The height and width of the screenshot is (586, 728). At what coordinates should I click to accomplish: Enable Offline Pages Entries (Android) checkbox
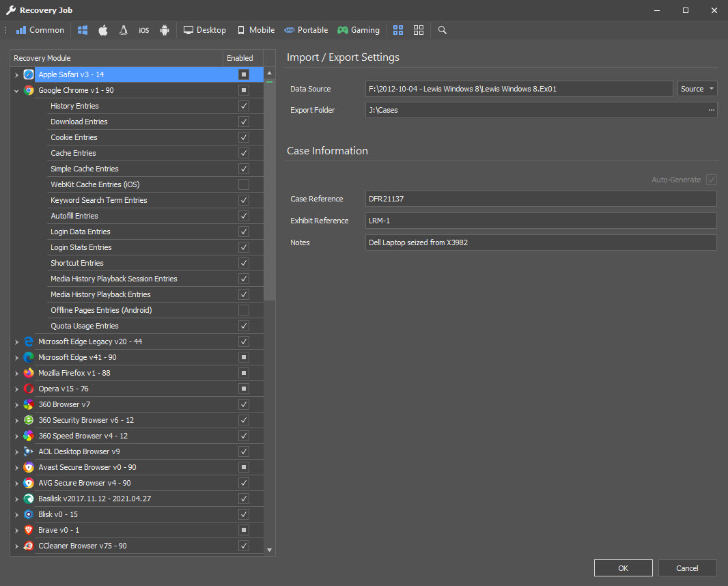pos(244,310)
